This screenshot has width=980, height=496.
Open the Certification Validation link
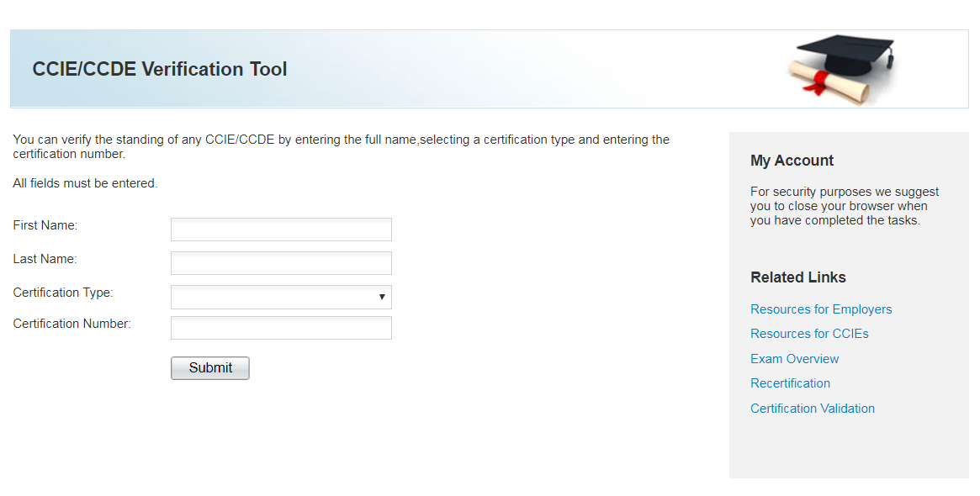tap(812, 408)
